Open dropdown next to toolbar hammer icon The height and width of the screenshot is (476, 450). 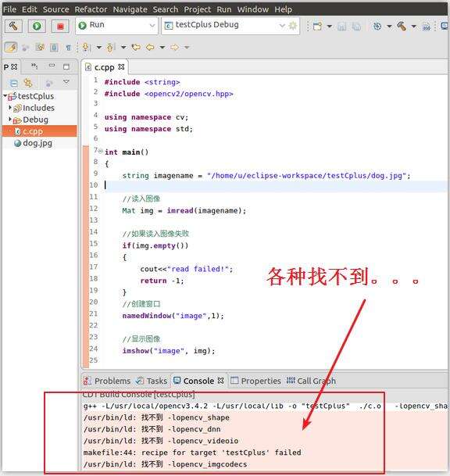[413, 27]
